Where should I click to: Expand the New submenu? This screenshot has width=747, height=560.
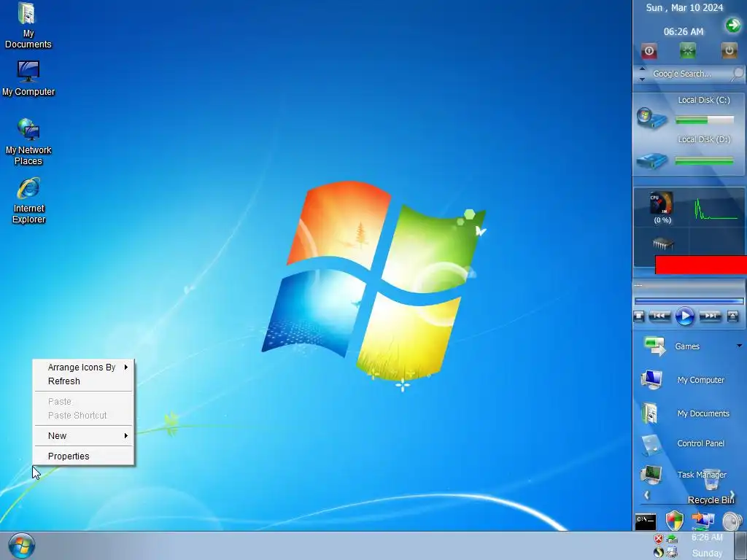tap(83, 436)
